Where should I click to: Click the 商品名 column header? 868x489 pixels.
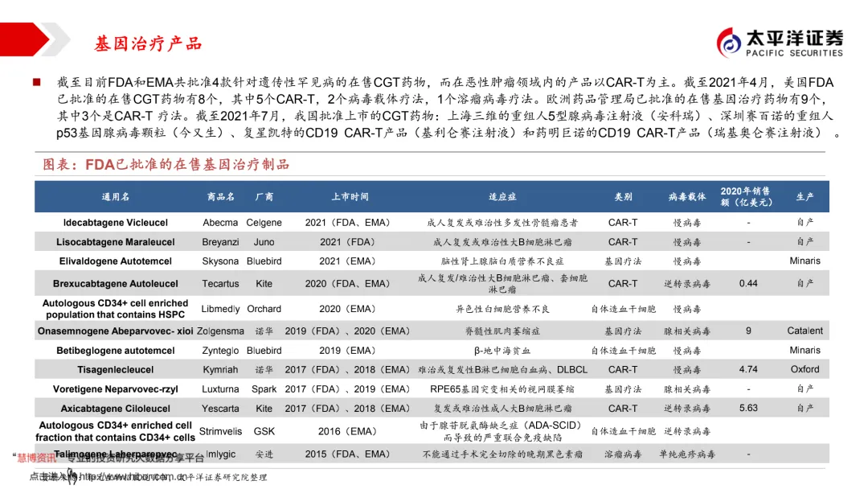[x=220, y=196]
